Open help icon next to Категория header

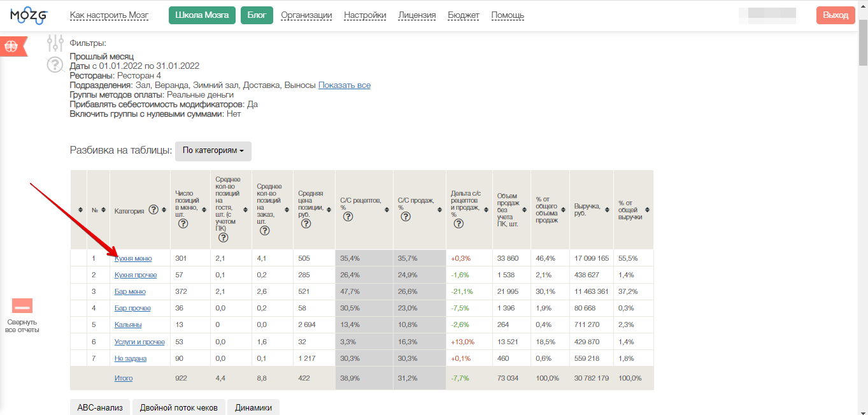[153, 210]
